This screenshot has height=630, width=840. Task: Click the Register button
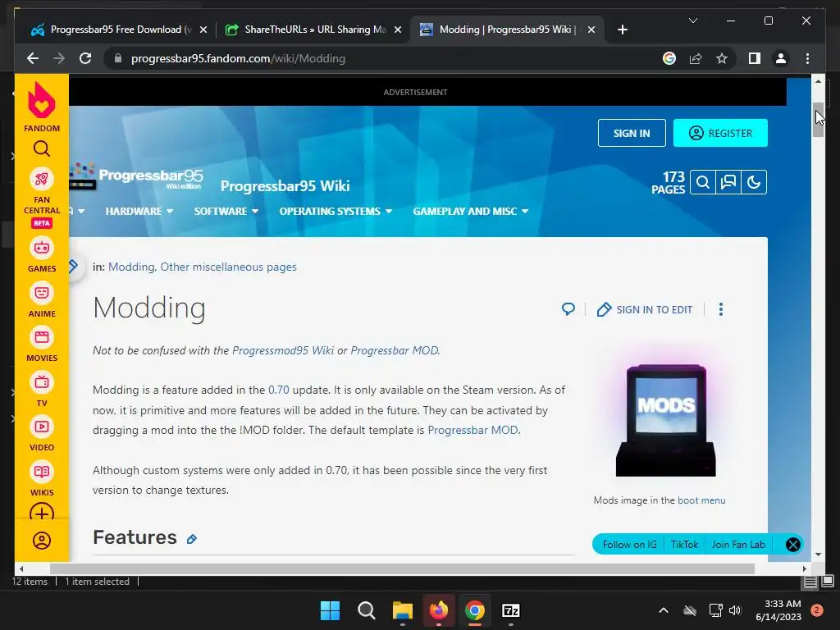click(x=720, y=133)
